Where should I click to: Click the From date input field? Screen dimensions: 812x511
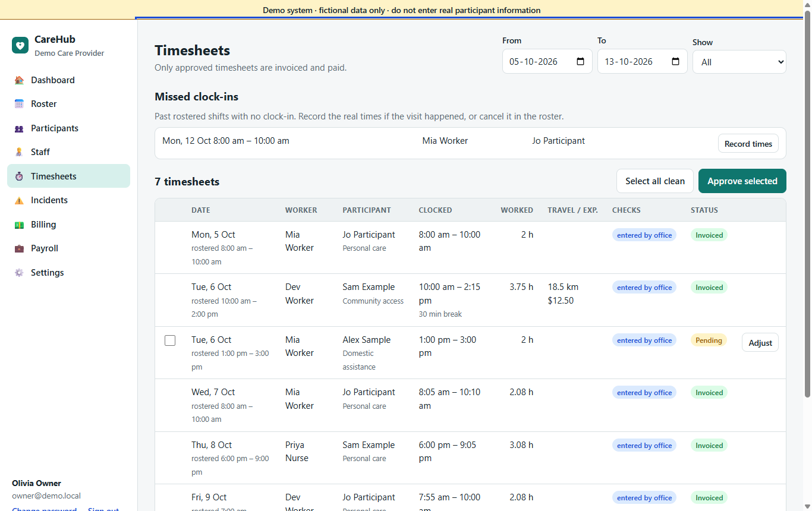(x=547, y=61)
